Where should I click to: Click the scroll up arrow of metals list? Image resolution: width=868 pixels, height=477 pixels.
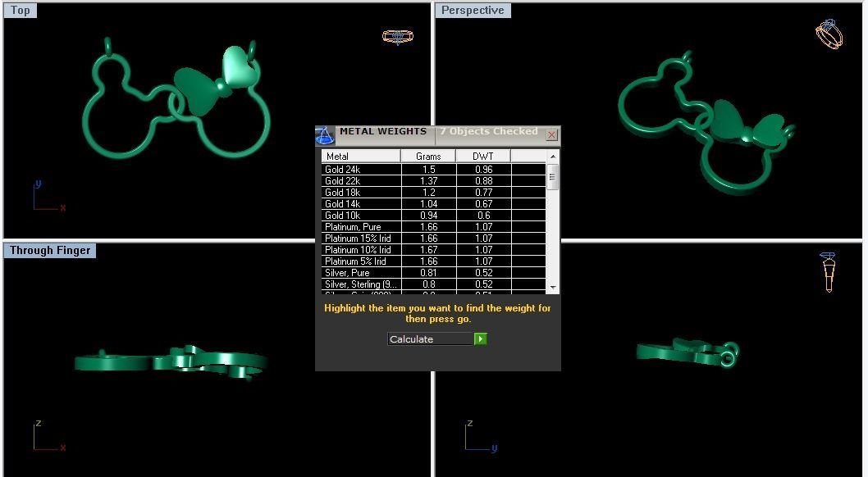point(552,157)
